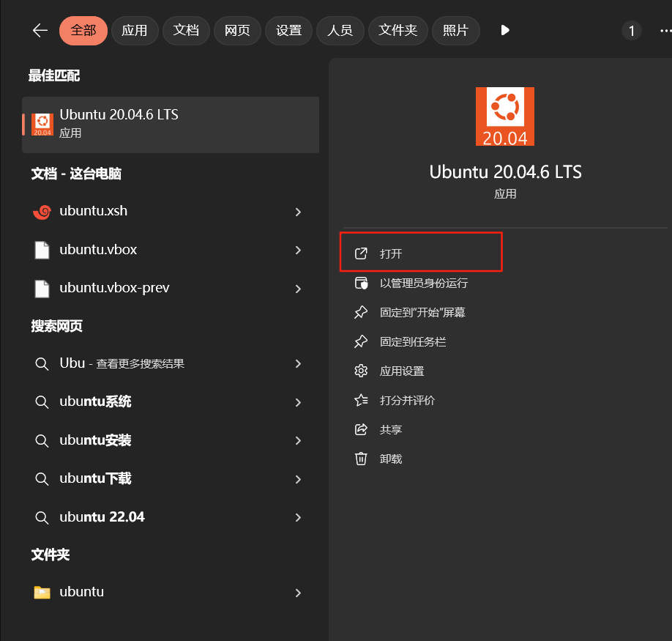Switch to the 照片 filter tab
Viewport: 672px width, 641px height.
455,31
